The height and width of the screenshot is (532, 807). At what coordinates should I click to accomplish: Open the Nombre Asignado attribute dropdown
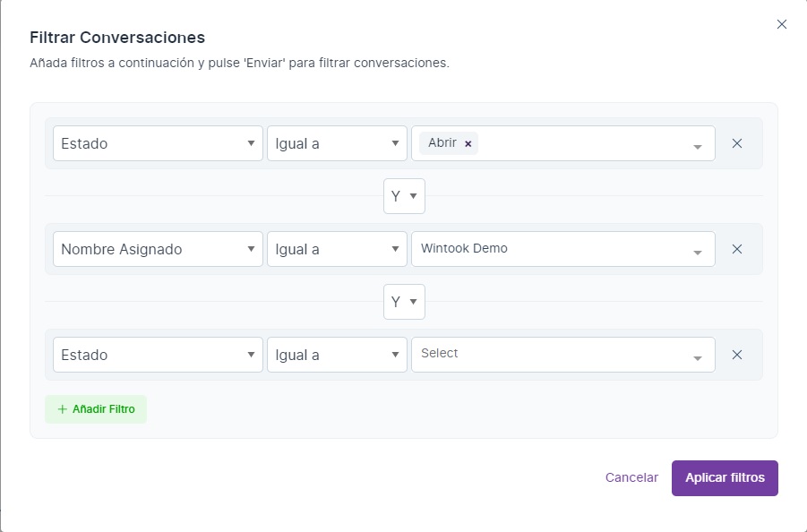(158, 249)
